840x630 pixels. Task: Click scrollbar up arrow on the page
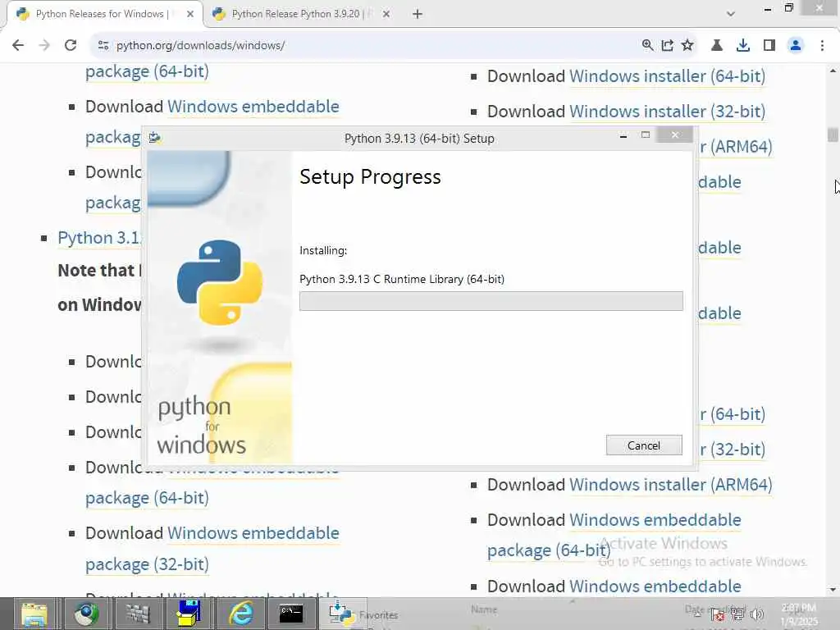[833, 71]
